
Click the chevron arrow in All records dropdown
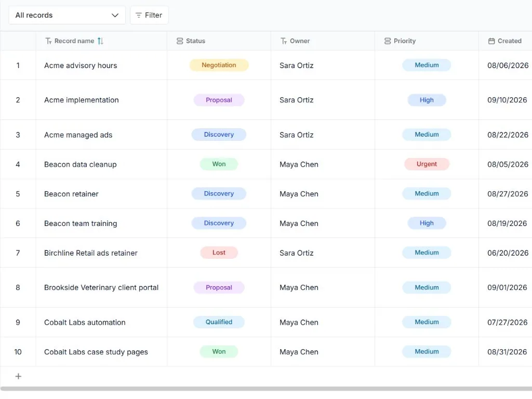[115, 15]
